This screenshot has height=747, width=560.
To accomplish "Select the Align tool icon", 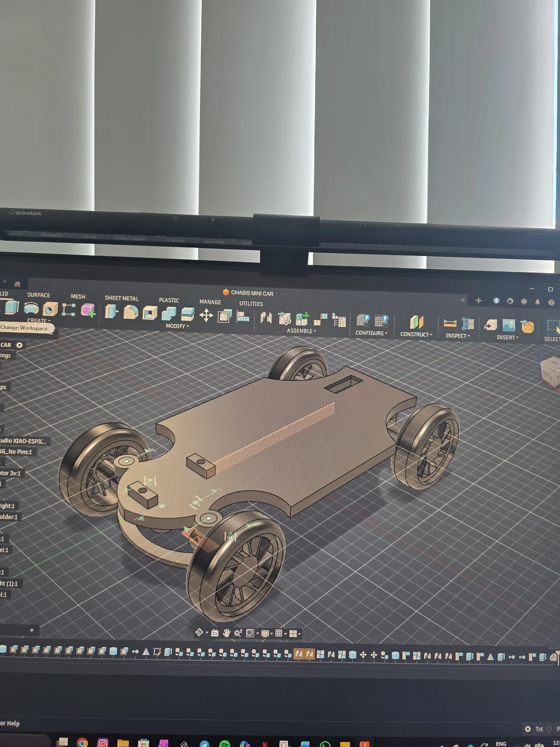I will [243, 317].
